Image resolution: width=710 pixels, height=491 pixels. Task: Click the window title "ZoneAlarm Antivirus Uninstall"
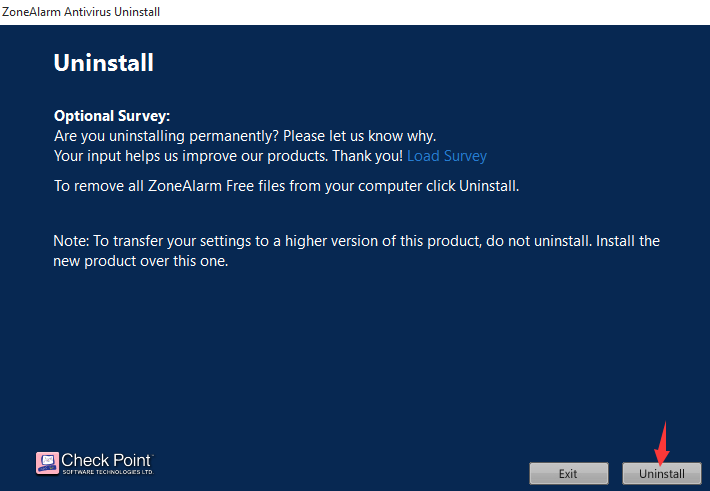[81, 12]
